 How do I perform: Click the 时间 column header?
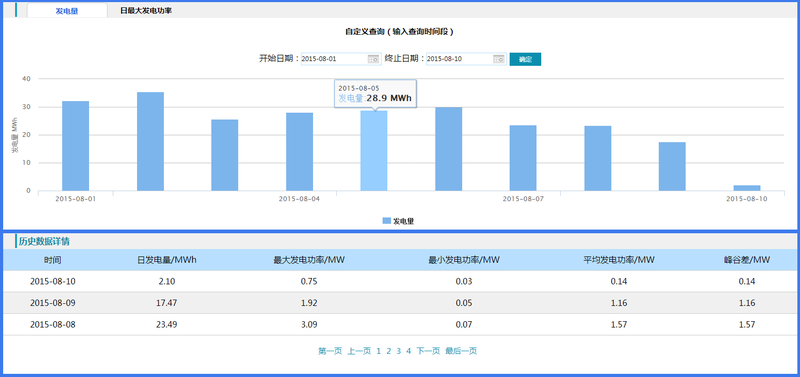53,260
